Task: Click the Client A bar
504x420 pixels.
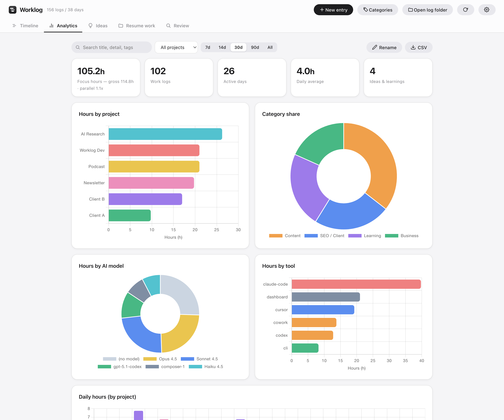Action: coord(130,216)
